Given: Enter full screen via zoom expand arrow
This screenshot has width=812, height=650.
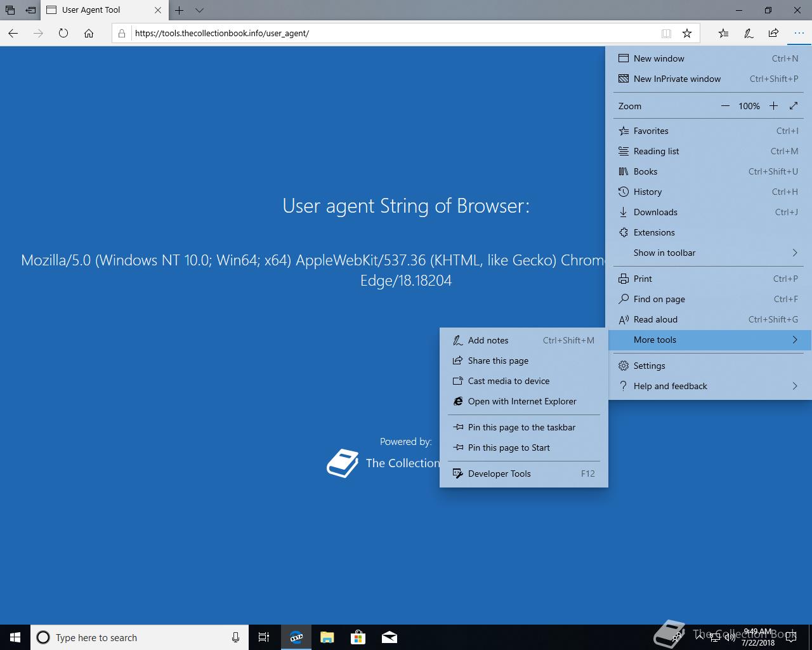Looking at the screenshot, I should 794,106.
